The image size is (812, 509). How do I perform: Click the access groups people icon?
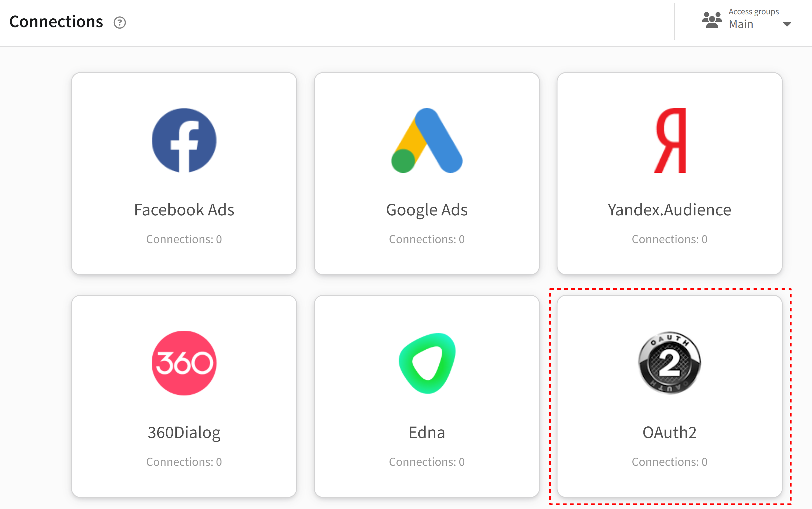point(712,20)
